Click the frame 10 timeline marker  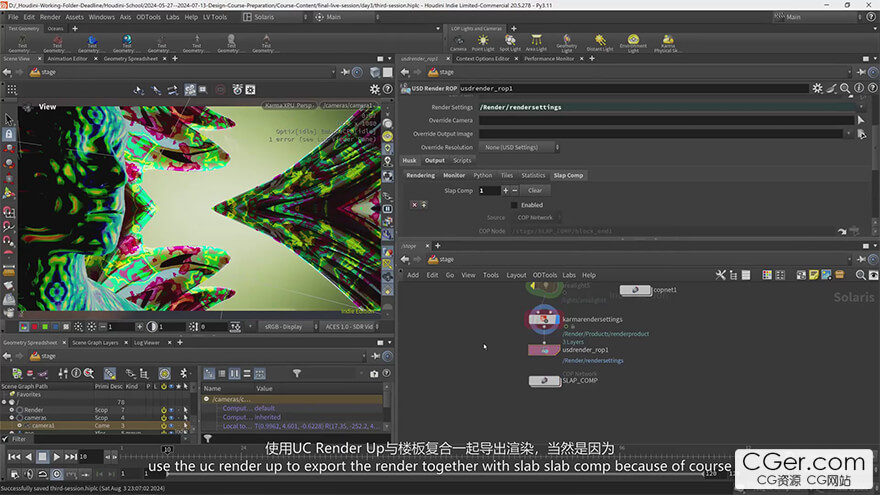click(167, 449)
